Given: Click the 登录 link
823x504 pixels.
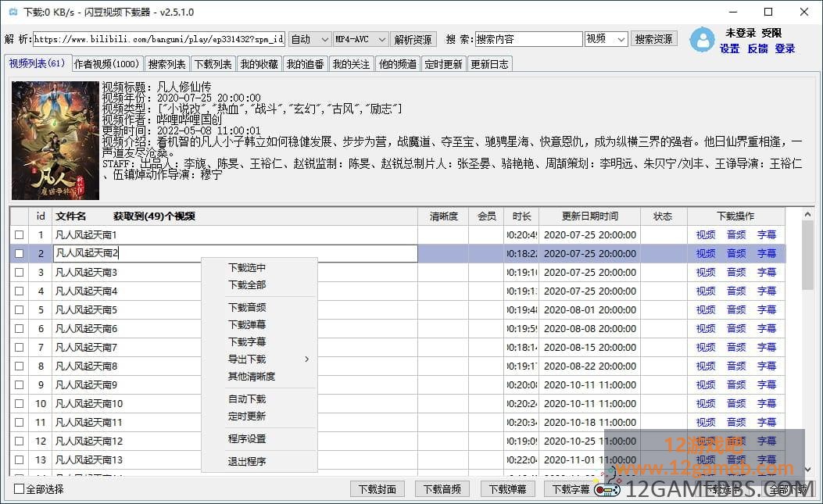Looking at the screenshot, I should pyautogui.click(x=785, y=48).
